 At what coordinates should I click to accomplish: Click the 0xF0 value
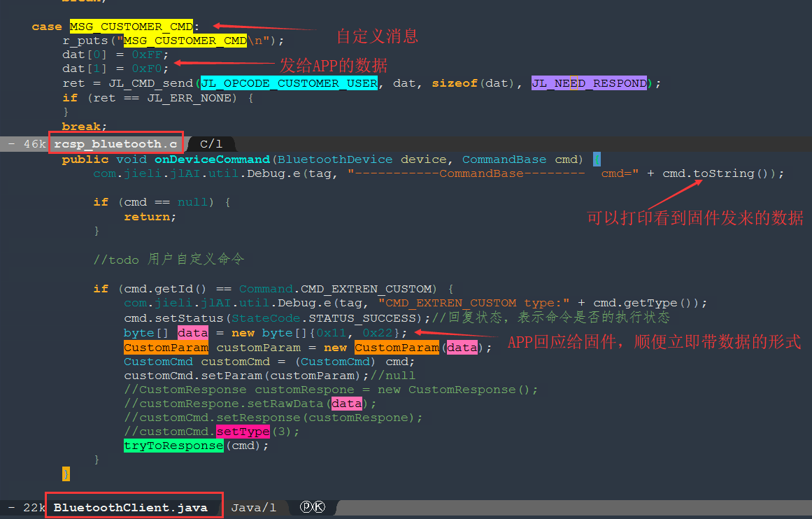(147, 69)
